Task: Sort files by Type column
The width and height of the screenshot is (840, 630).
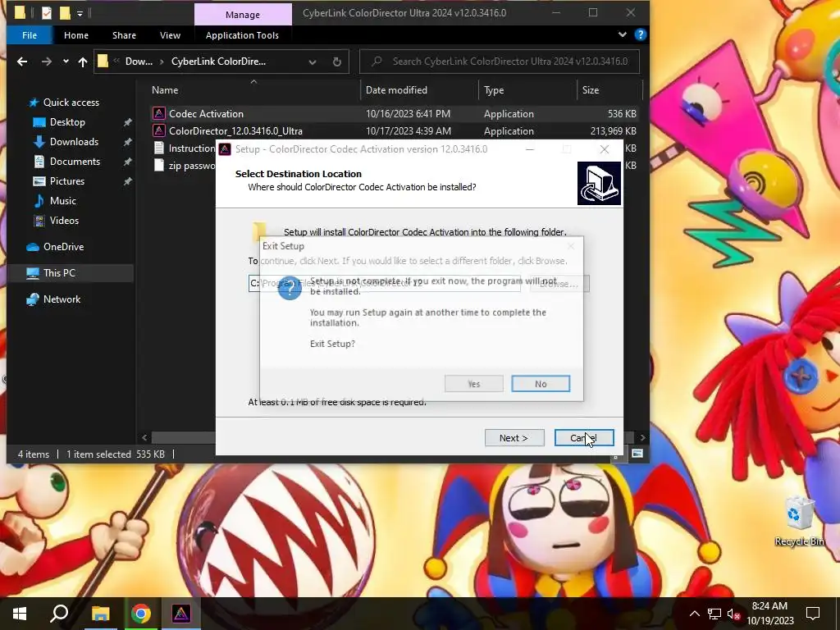Action: (x=494, y=90)
